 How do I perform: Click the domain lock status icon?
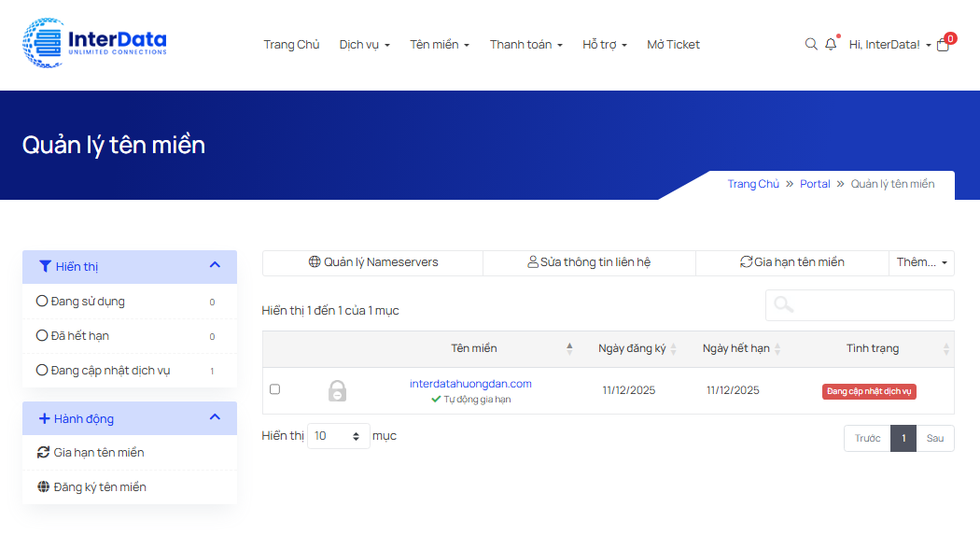pos(337,390)
